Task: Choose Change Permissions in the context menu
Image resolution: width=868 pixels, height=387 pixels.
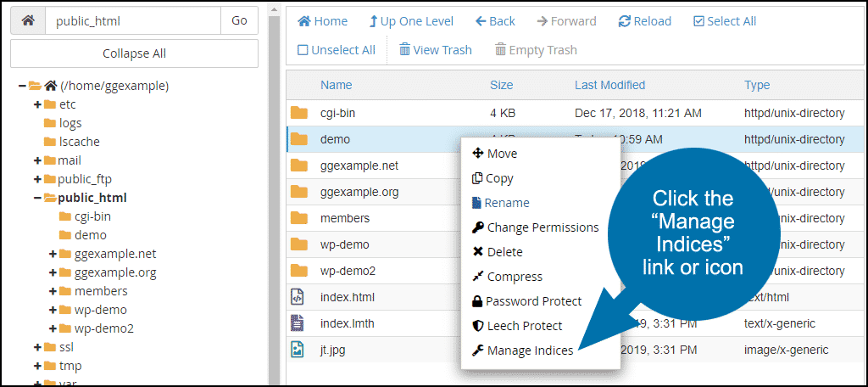Action: [x=535, y=227]
